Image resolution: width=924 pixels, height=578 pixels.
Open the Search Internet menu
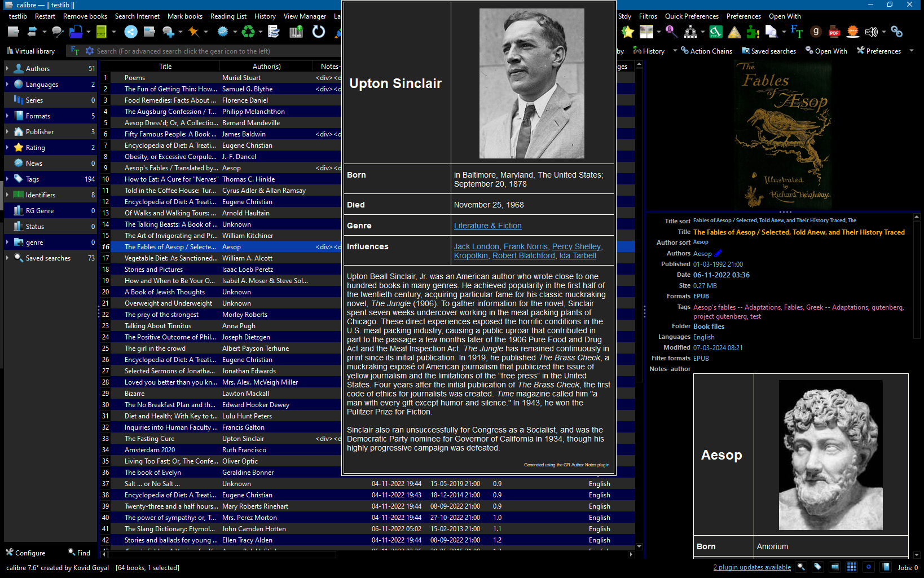pos(137,16)
